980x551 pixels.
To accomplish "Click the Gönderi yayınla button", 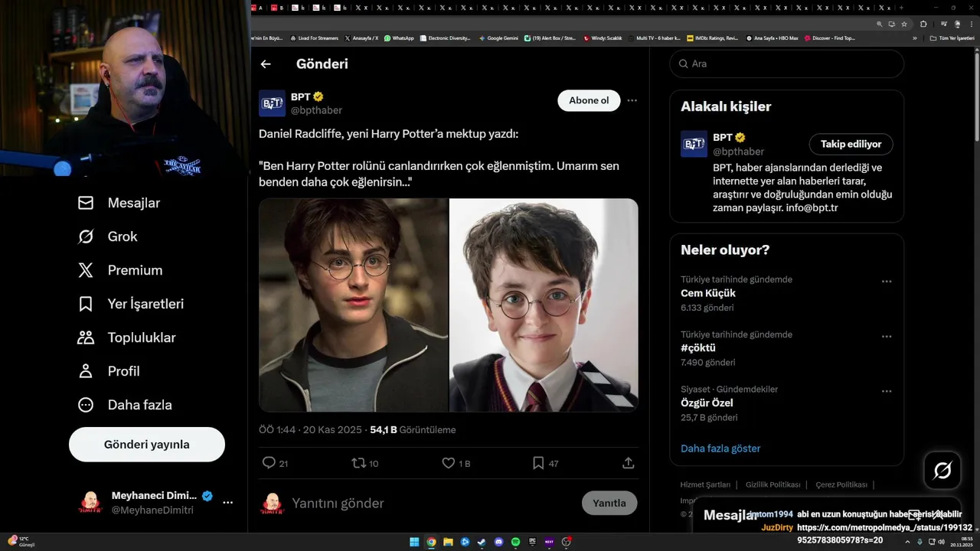I will [x=147, y=445].
